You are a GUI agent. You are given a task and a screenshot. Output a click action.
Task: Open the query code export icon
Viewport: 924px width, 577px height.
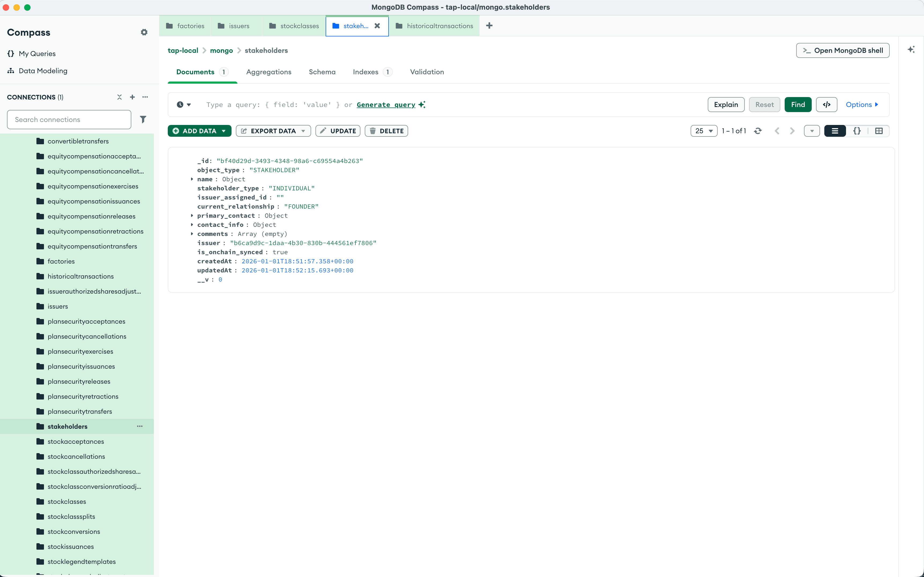pos(826,105)
